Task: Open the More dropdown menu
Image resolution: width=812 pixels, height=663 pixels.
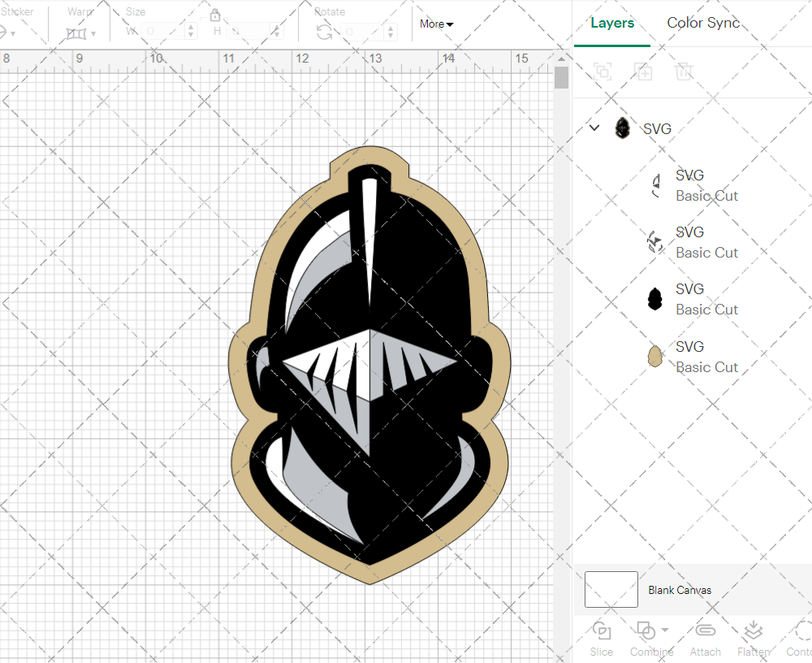Action: pyautogui.click(x=436, y=24)
